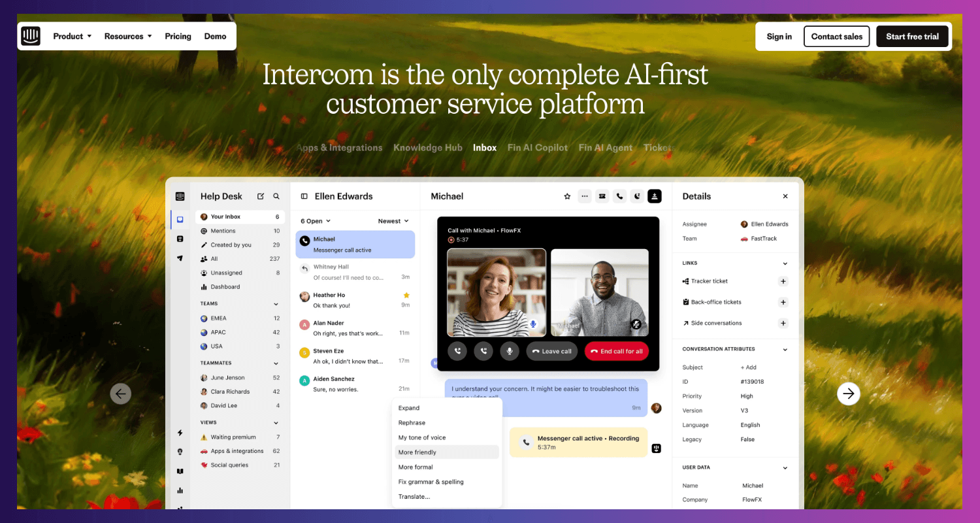This screenshot has height=523, width=980.
Task: Open the 6 Open filter dropdown
Action: [316, 221]
